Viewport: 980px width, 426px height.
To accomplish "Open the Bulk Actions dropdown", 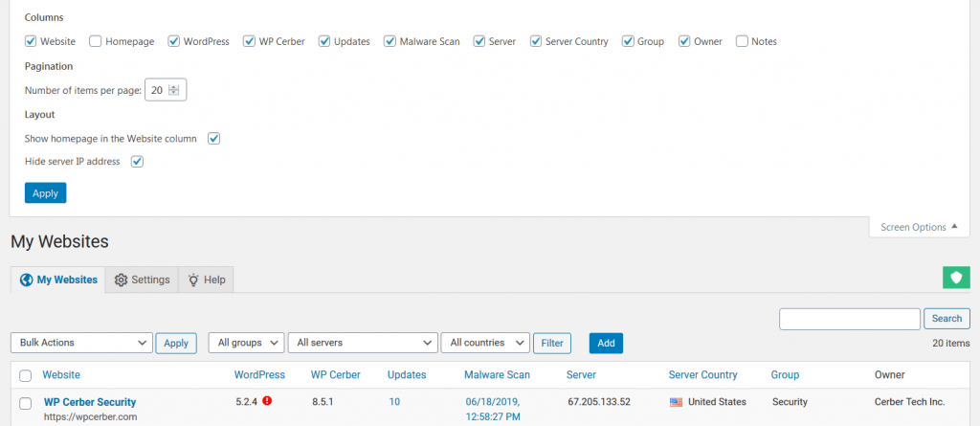I will [x=82, y=343].
